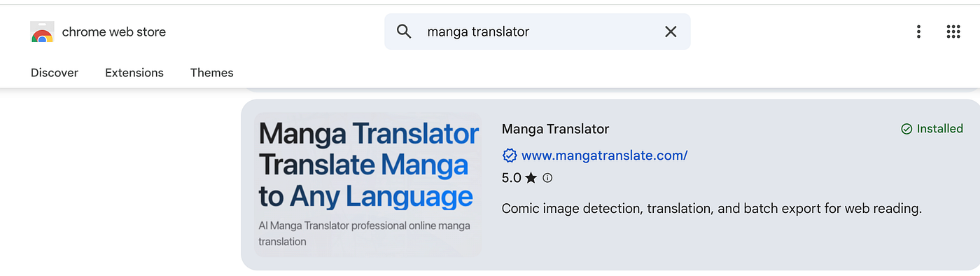Click the magnifier search icon
This screenshot has width=980, height=276.
pos(404,32)
